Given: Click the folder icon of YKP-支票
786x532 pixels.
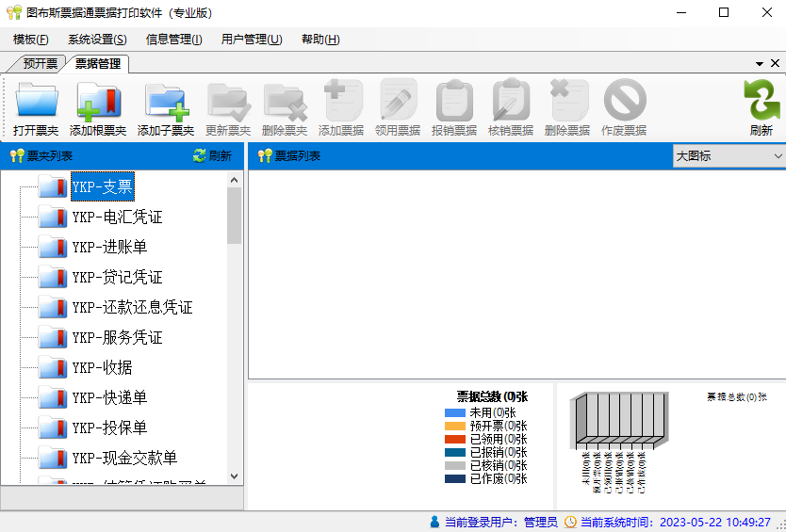Looking at the screenshot, I should [53, 186].
